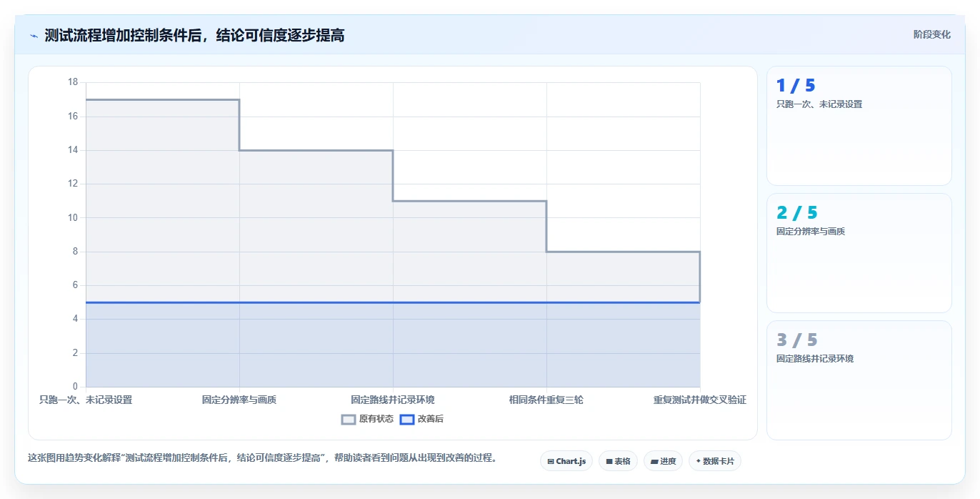Click the lightning icon beside the title
The image size is (980, 499).
[34, 36]
